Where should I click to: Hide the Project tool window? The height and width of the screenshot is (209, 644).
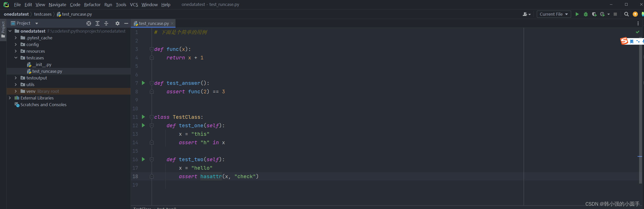[126, 23]
